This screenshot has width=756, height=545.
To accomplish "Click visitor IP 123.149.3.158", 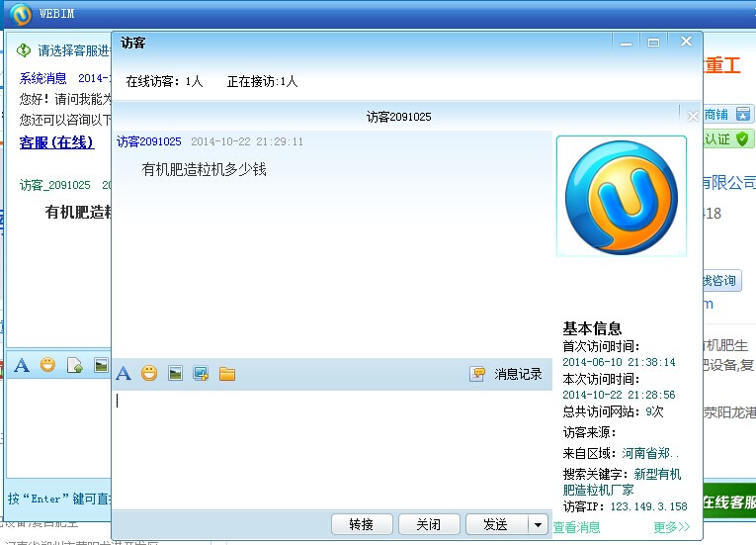I will coord(648,506).
